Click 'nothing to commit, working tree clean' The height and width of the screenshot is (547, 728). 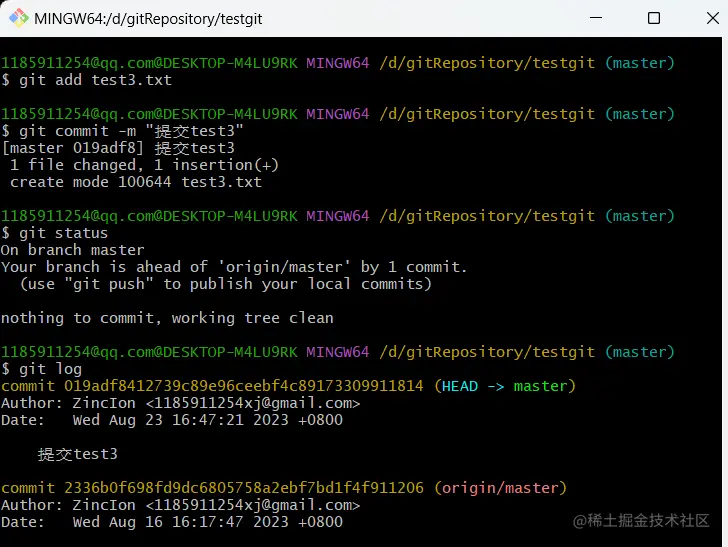(x=167, y=318)
